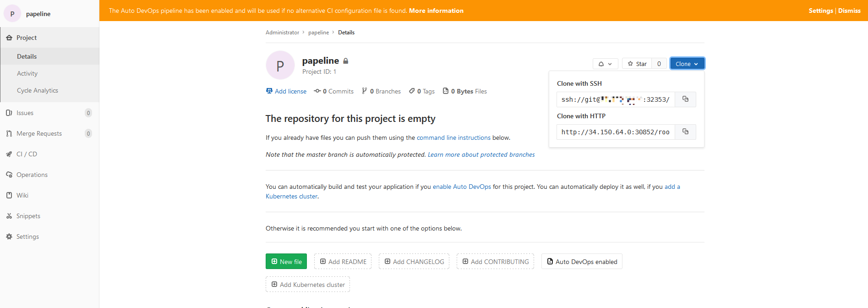The height and width of the screenshot is (308, 868).
Task: Open Operations section
Action: coord(49,175)
